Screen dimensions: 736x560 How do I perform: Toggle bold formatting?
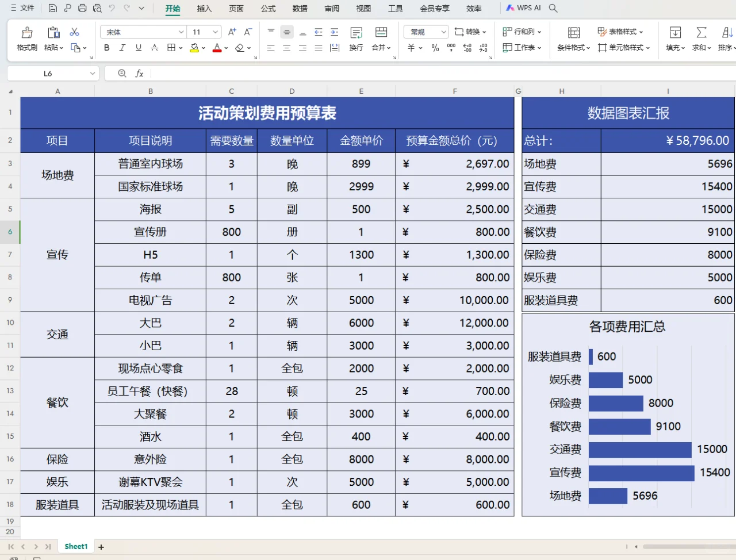point(106,48)
